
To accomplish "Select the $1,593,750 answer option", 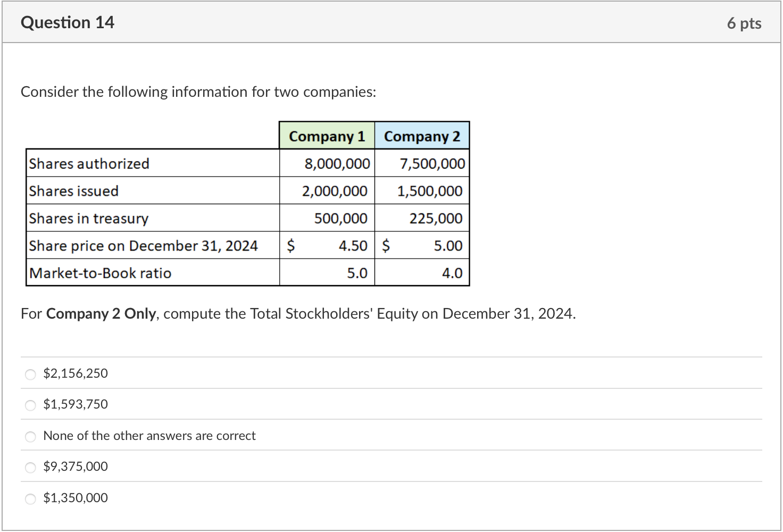I will 31,405.
